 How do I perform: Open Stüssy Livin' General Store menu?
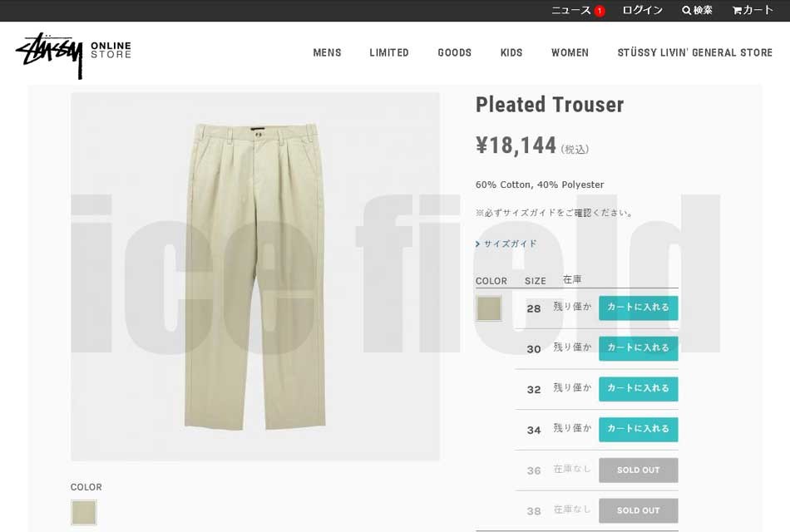point(694,52)
